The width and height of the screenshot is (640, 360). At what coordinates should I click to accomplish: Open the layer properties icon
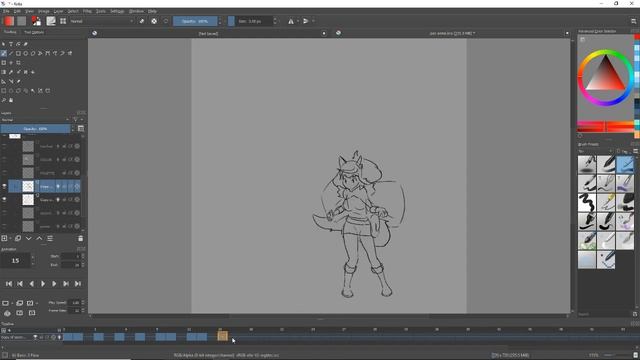point(50,238)
